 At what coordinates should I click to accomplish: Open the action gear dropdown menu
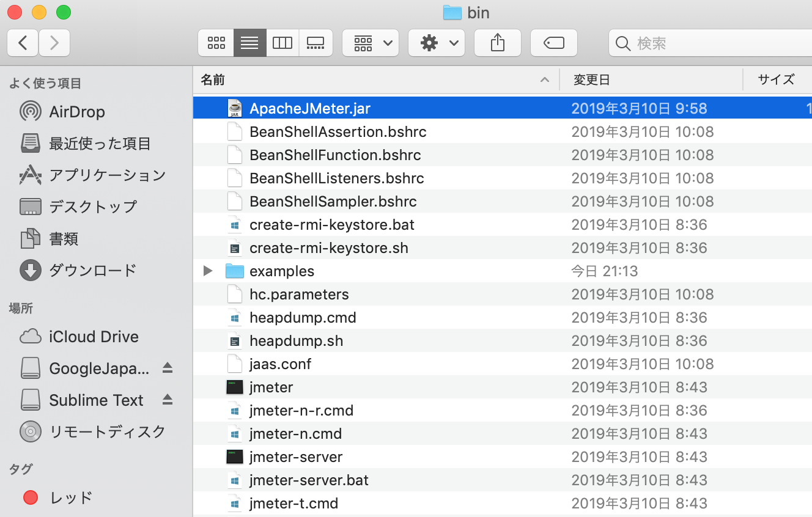pyautogui.click(x=436, y=42)
